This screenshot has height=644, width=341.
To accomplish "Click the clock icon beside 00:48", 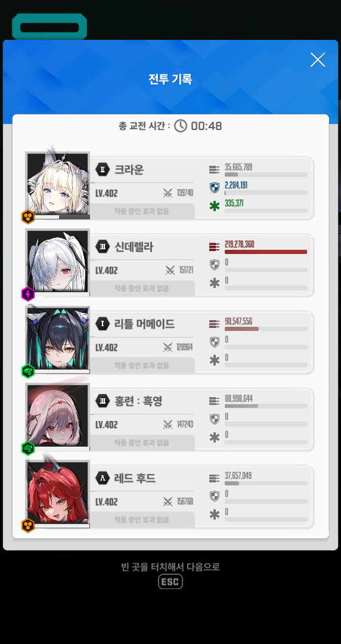I will click(x=181, y=126).
